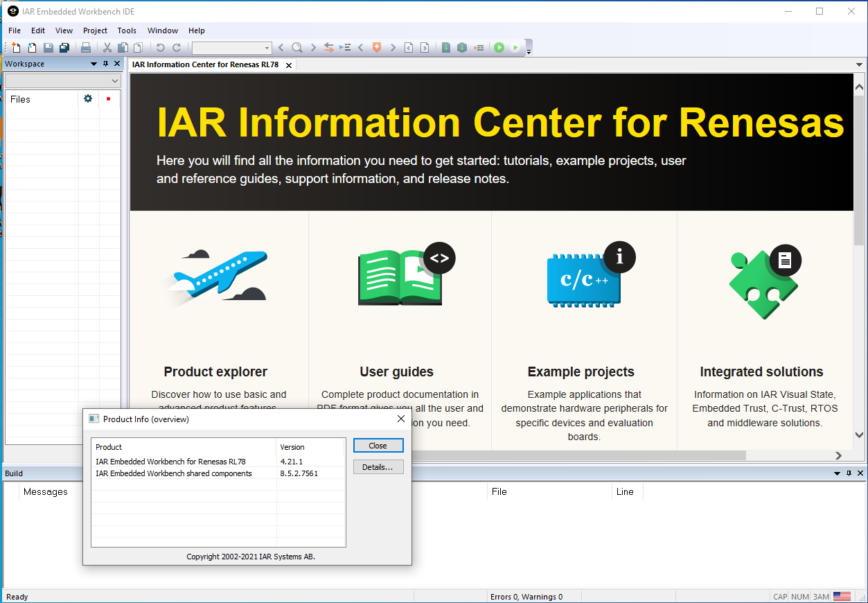Click the green book User guides image
This screenshot has height=603, width=868.
pyautogui.click(x=405, y=274)
